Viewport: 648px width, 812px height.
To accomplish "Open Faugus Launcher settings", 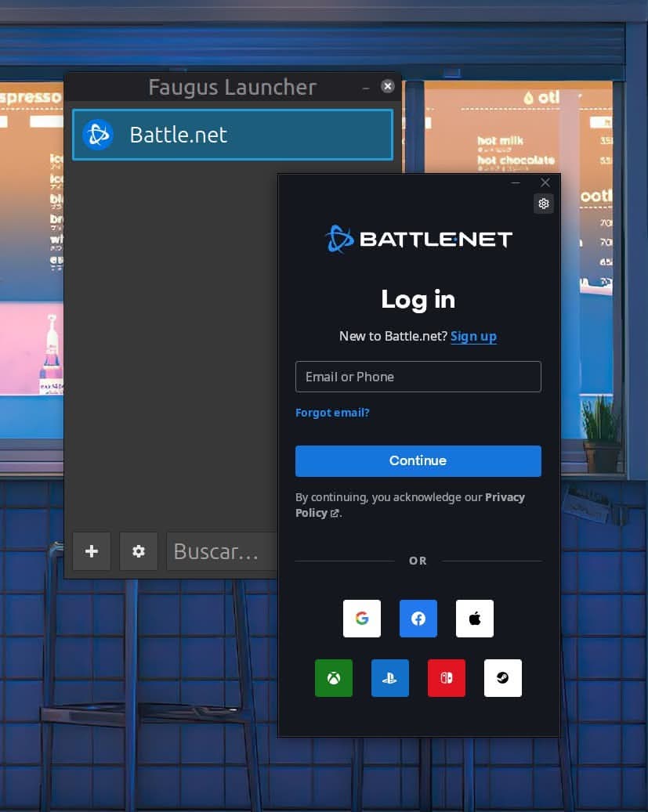I will (x=138, y=551).
